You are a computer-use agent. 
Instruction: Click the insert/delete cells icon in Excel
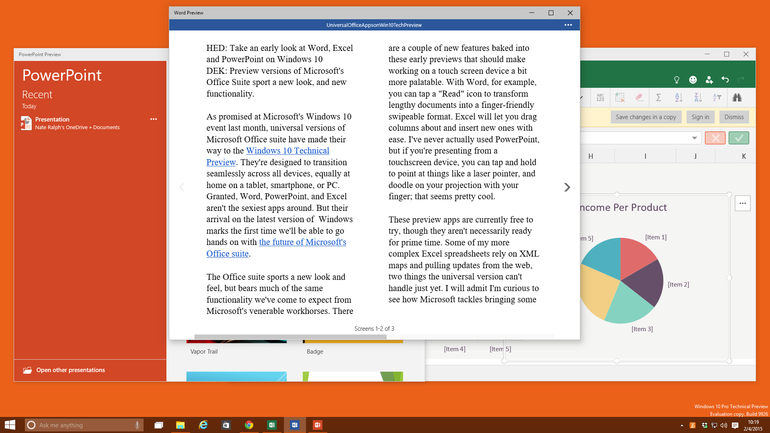point(620,98)
